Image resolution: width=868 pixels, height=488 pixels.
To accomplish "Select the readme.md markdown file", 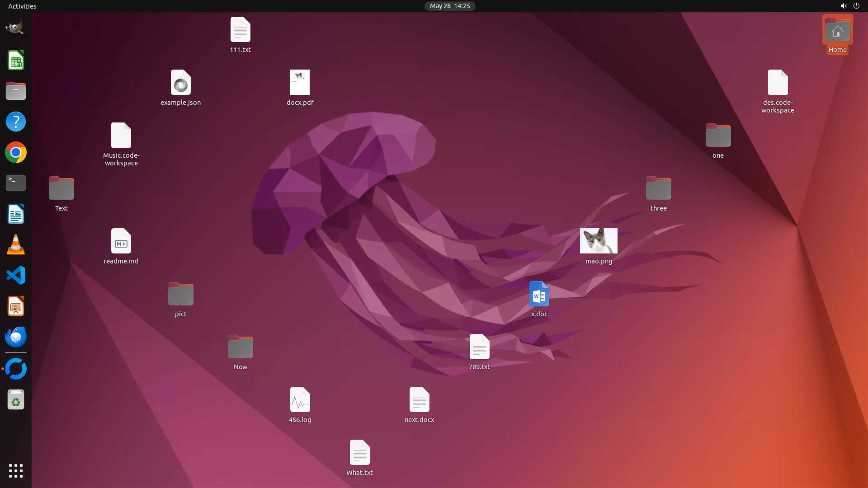I will (121, 241).
